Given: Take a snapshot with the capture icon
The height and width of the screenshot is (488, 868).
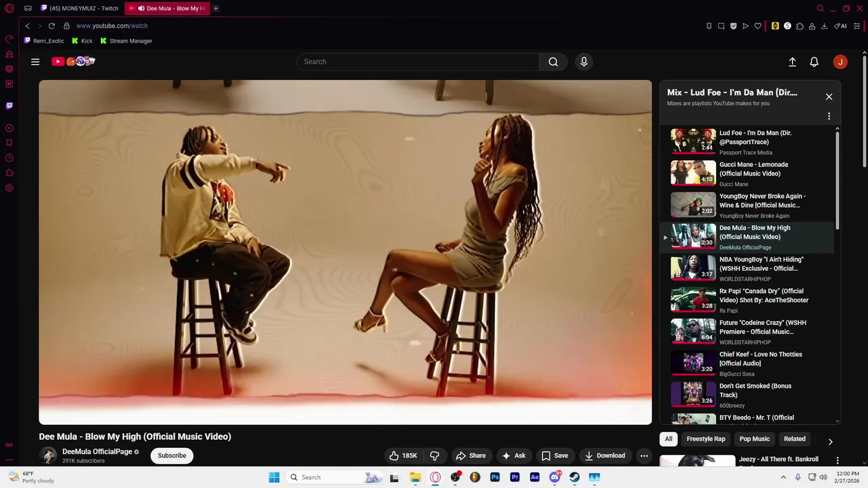Looking at the screenshot, I should (x=721, y=26).
